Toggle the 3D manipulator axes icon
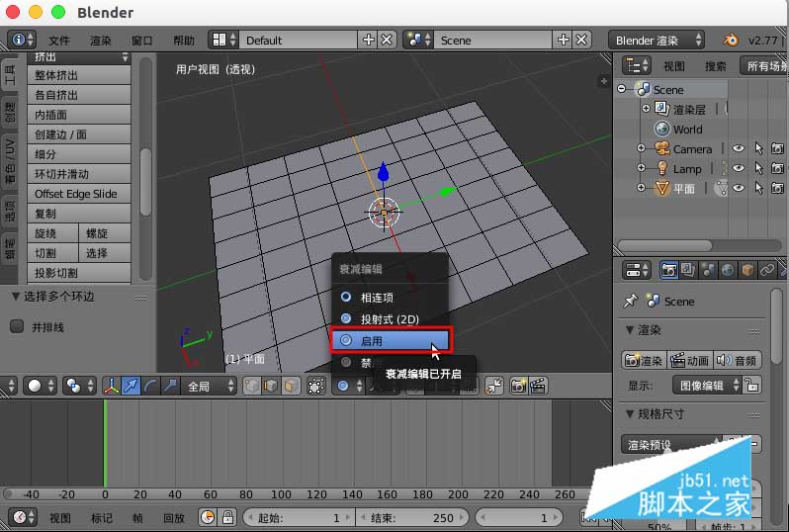This screenshot has height=532, width=789. [111, 386]
